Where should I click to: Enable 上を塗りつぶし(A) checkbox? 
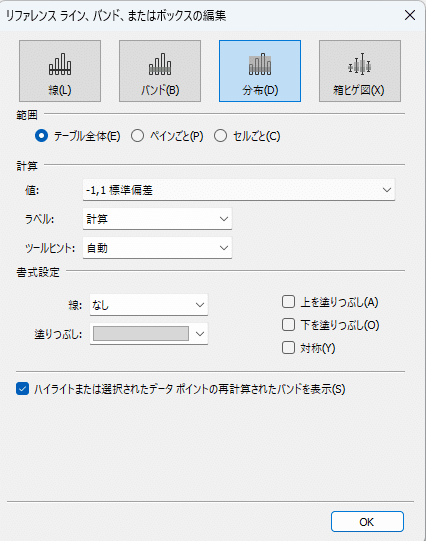tap(288, 302)
